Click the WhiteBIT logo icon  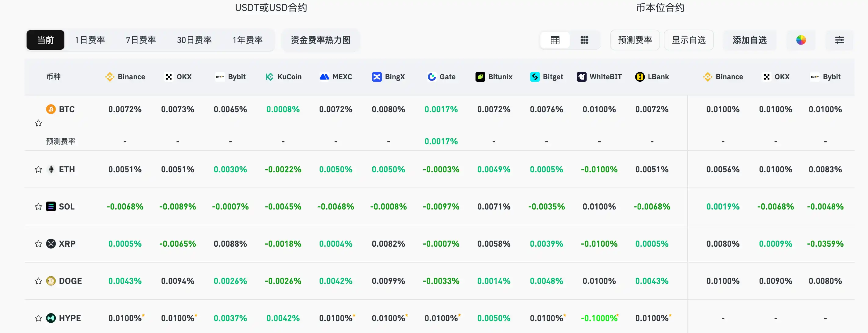(x=582, y=77)
